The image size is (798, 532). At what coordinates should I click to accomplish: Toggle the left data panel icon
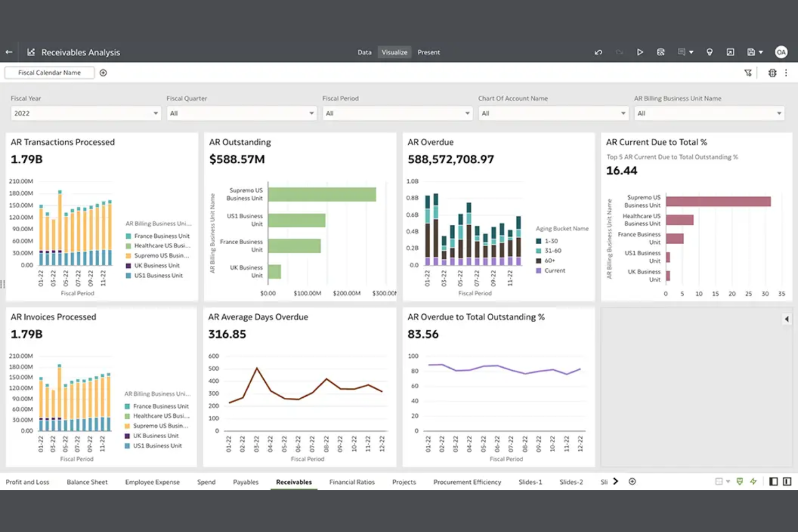(x=773, y=481)
